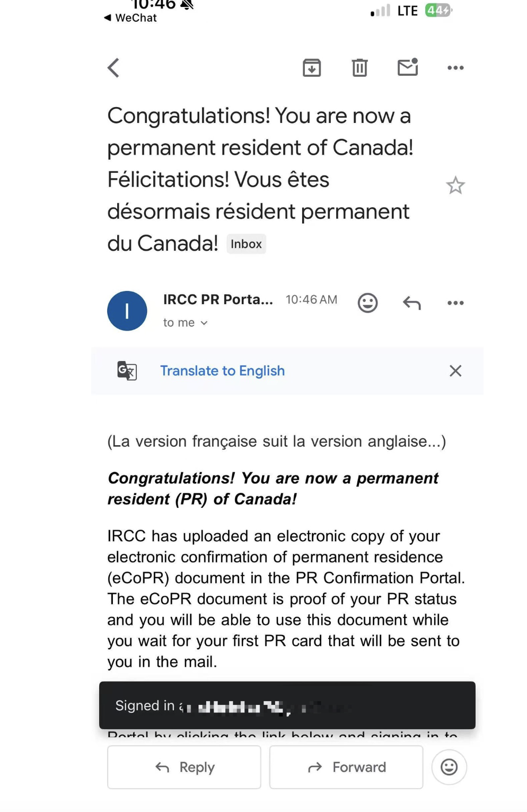This screenshot has width=527, height=812.
Task: Open message options three dots near sender
Action: click(x=455, y=303)
